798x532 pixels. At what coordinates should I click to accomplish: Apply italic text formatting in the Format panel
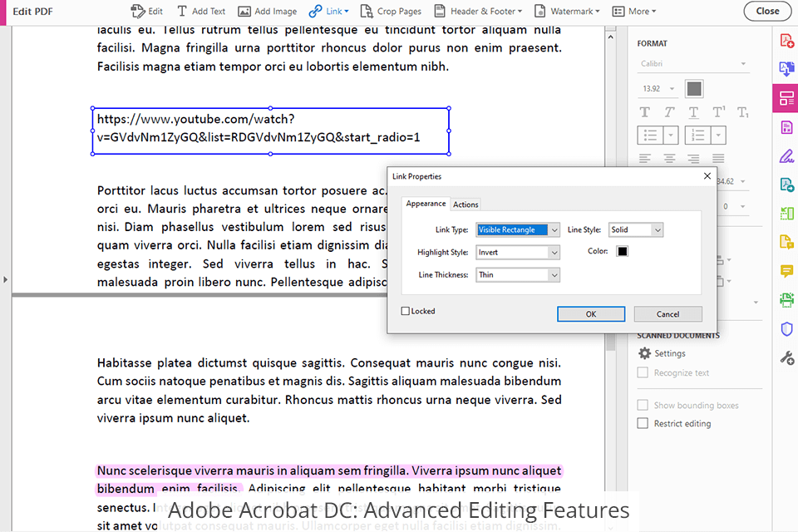(669, 112)
